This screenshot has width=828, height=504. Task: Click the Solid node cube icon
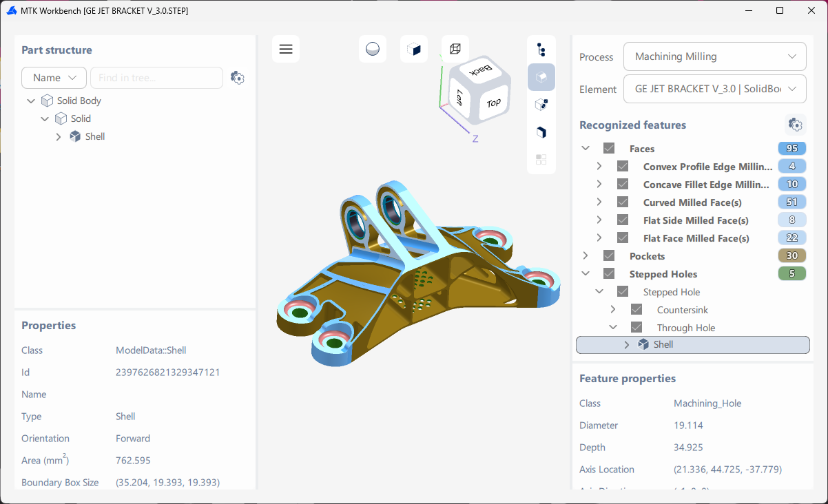(61, 118)
